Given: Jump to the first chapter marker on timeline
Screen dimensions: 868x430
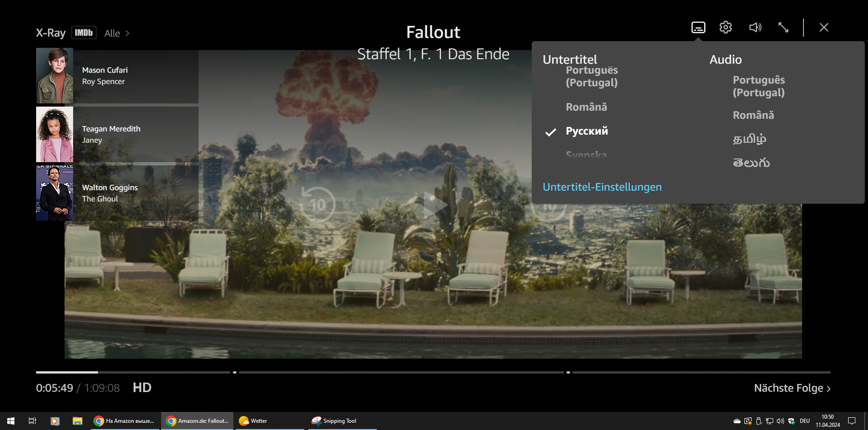Looking at the screenshot, I should (235, 372).
